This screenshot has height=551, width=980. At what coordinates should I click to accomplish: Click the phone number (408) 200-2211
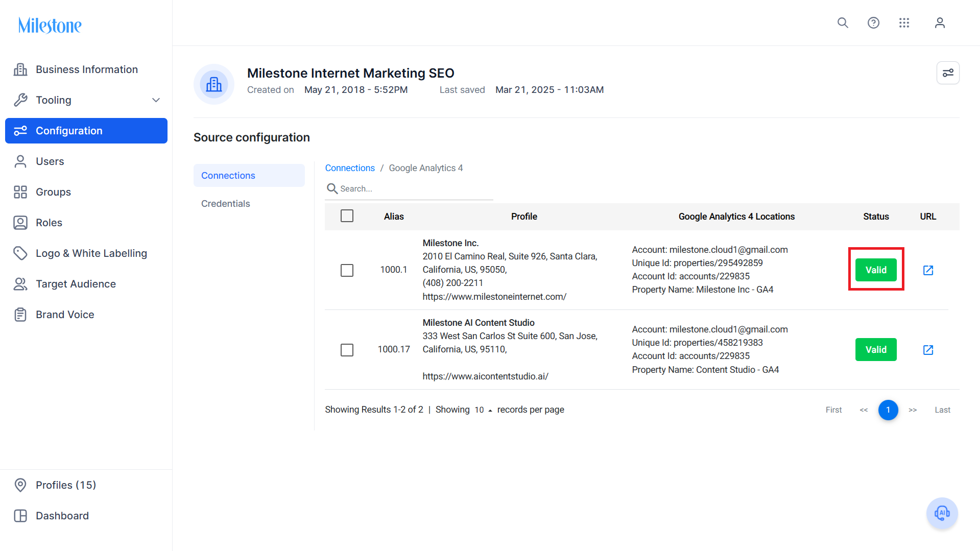point(452,283)
